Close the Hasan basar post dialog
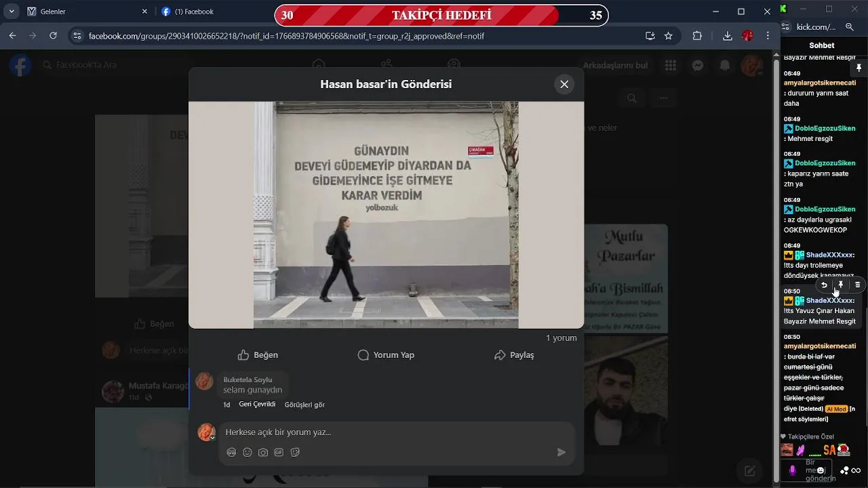868x488 pixels. [x=564, y=84]
